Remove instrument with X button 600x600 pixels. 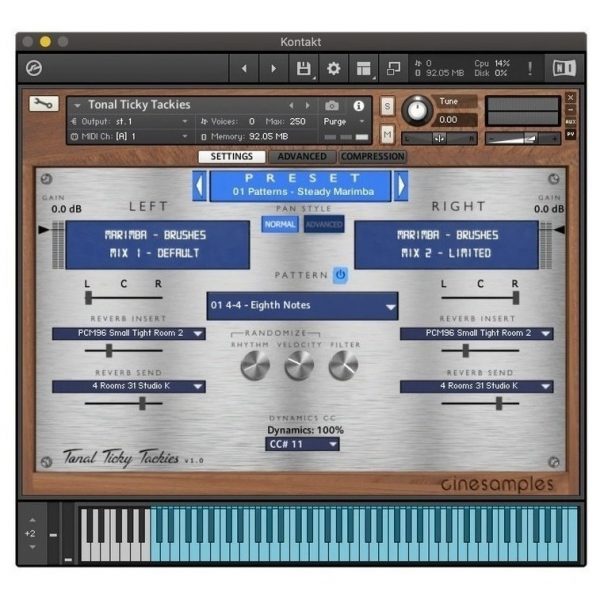click(571, 98)
